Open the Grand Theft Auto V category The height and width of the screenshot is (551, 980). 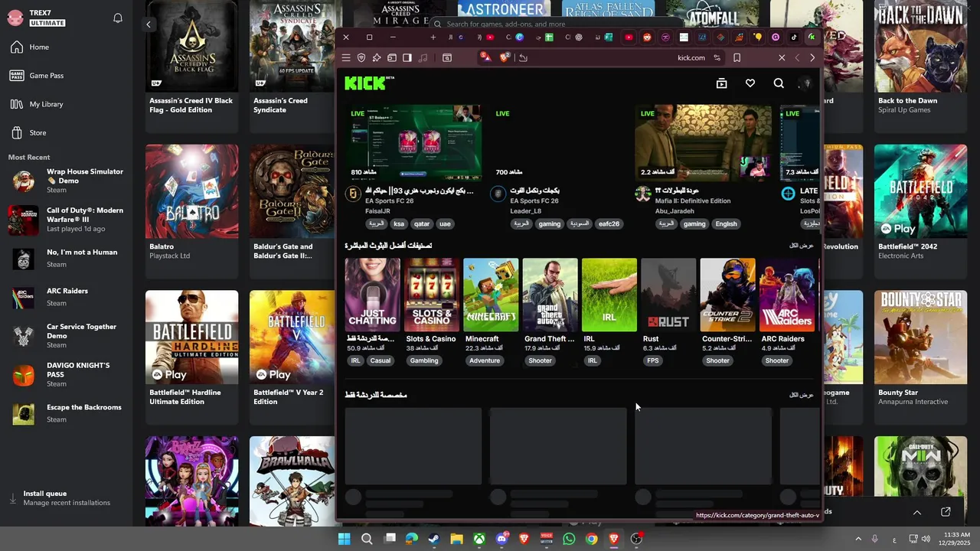(550, 295)
